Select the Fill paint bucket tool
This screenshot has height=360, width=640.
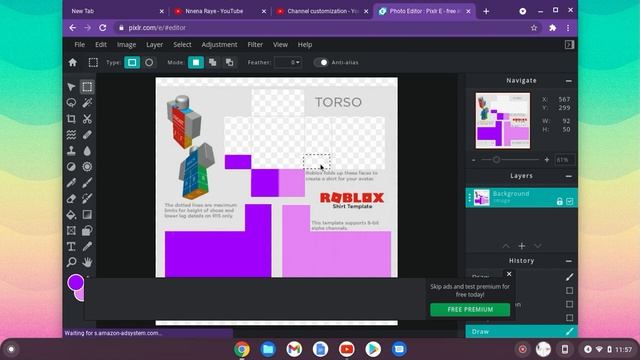coord(71,214)
